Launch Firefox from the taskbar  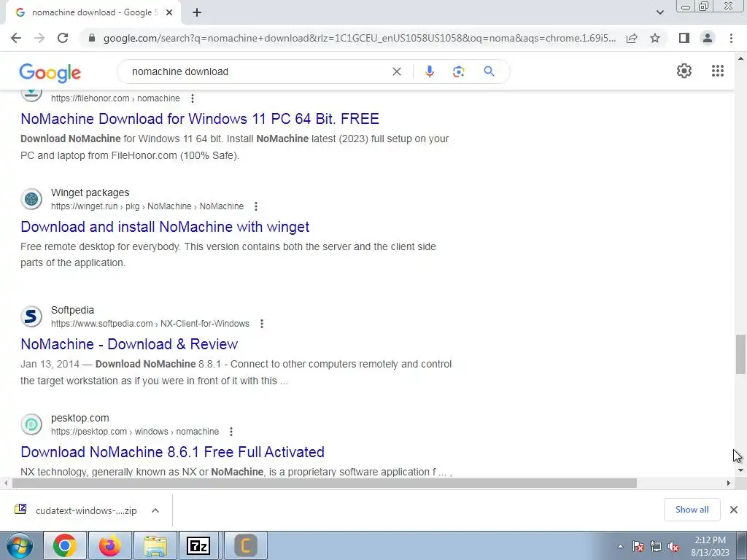[109, 545]
